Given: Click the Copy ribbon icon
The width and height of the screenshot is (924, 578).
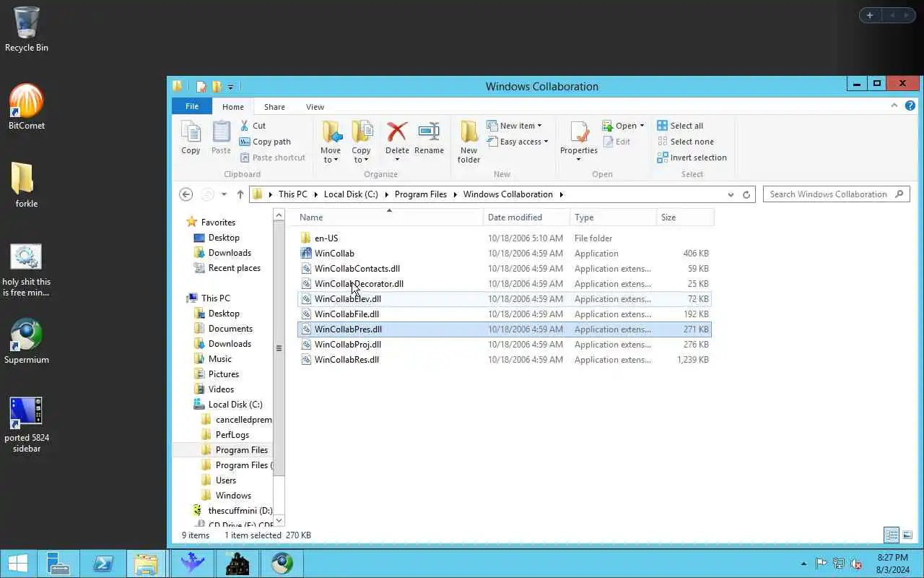Looking at the screenshot, I should (191, 137).
